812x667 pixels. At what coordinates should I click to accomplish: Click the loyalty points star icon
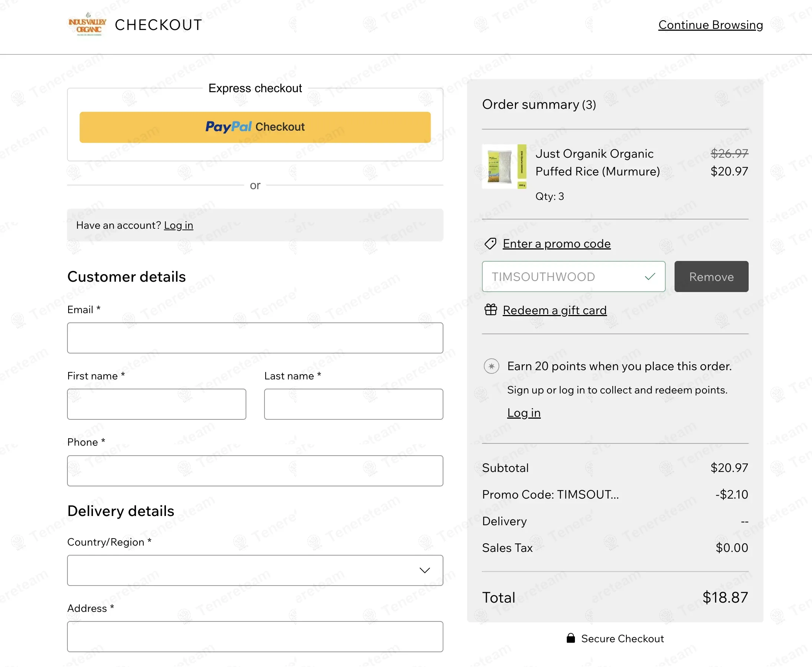click(x=491, y=366)
